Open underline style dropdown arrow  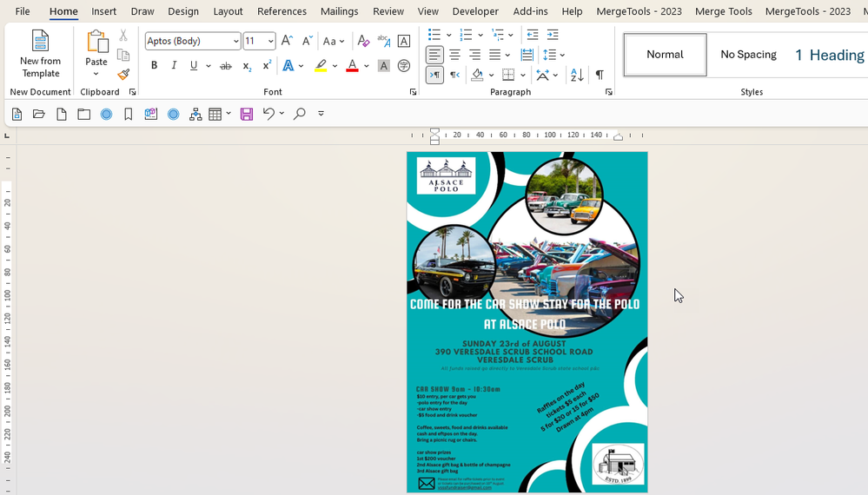[x=209, y=66]
